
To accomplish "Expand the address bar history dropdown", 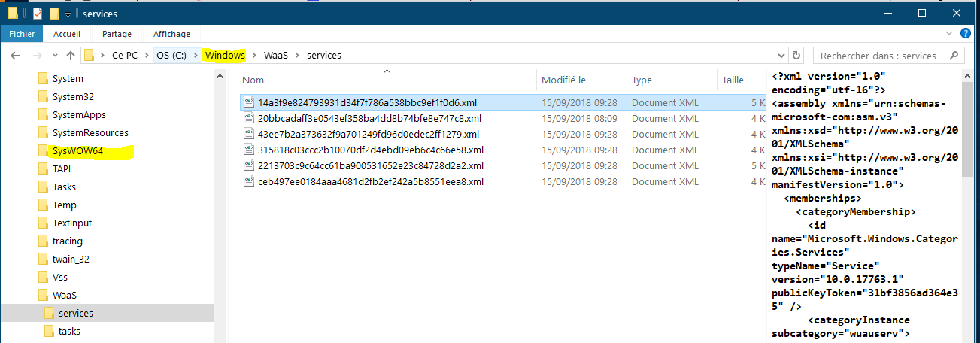I will click(781, 56).
